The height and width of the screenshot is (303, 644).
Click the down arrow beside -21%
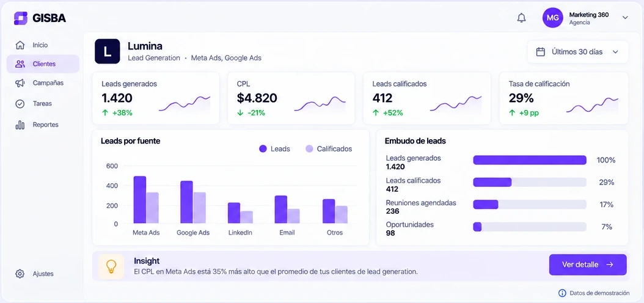tap(240, 113)
